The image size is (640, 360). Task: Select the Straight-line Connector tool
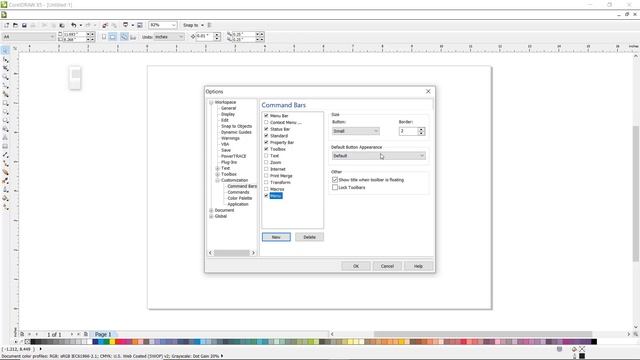[5, 163]
